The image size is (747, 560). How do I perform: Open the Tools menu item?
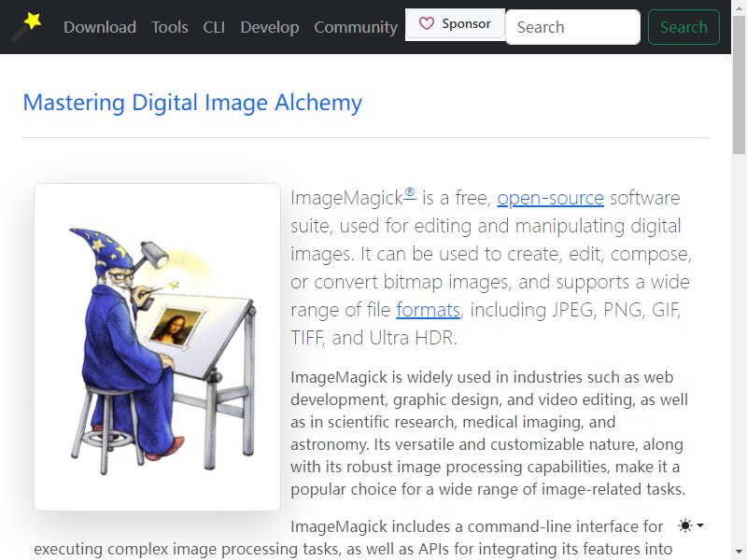[x=170, y=27]
